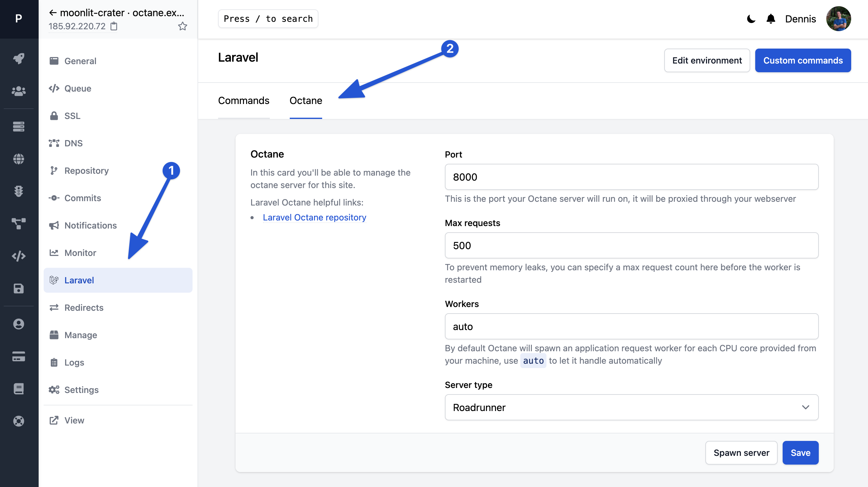Save the Octane settings
868x487 pixels.
pos(800,453)
